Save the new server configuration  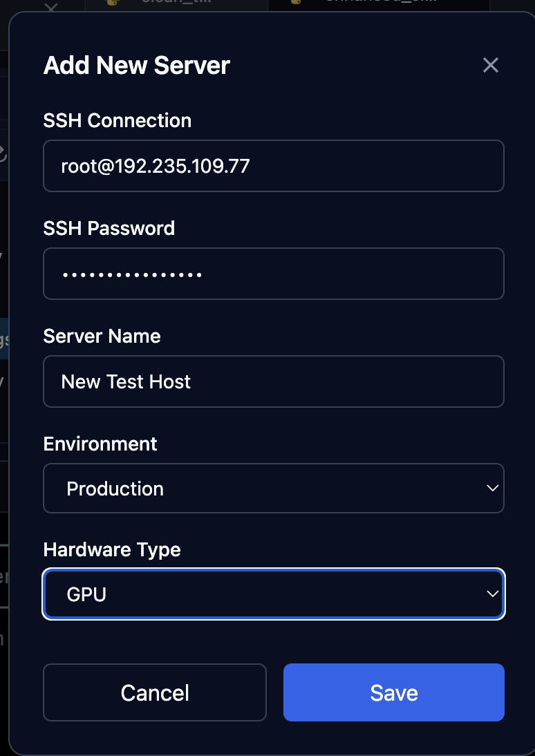point(393,692)
